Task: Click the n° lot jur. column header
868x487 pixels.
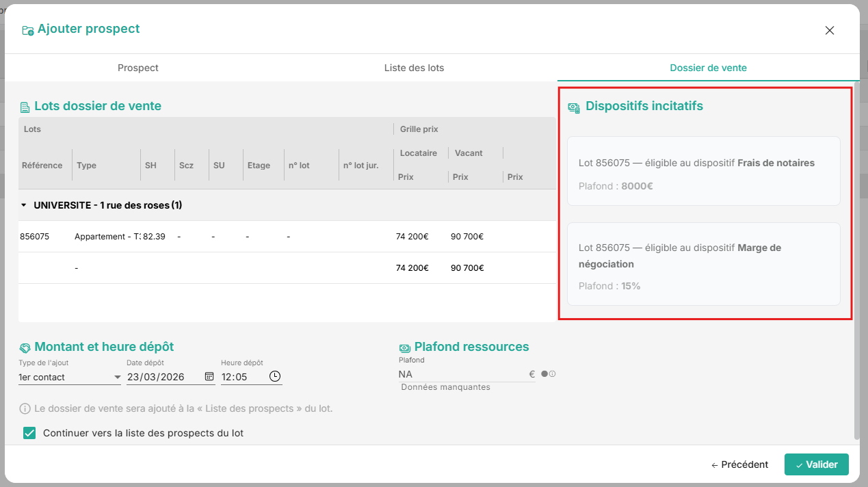Action: pyautogui.click(x=361, y=166)
